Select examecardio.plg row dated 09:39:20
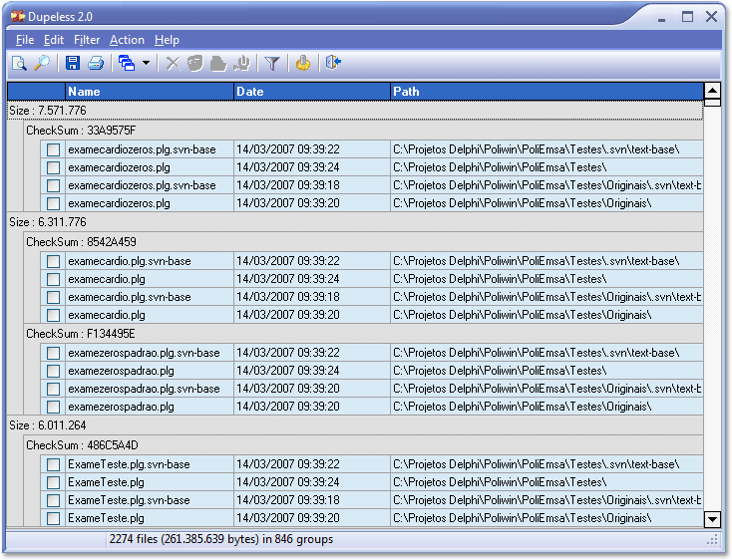The height and width of the screenshot is (560, 732). [372, 315]
